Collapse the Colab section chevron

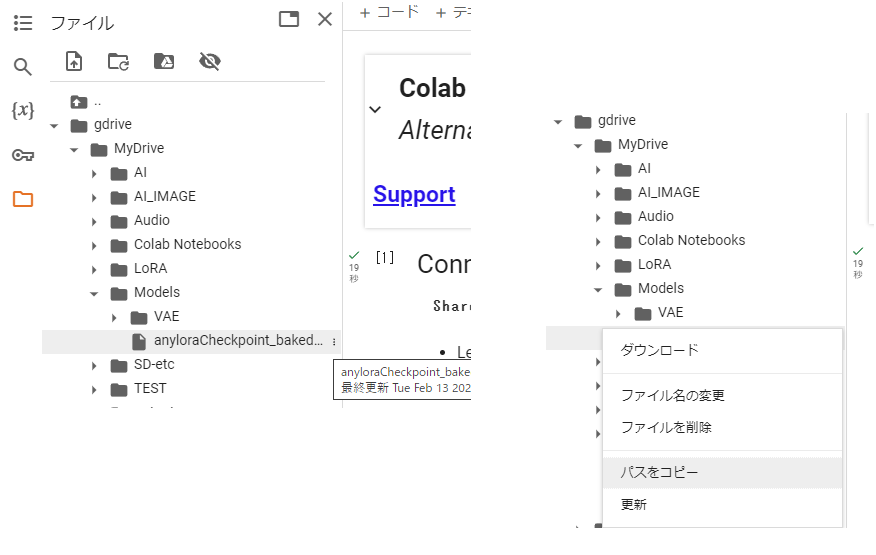(375, 109)
